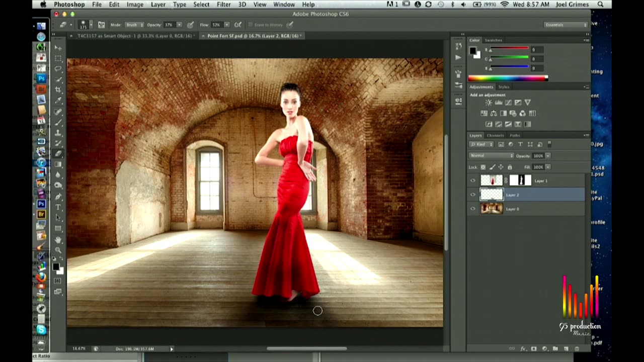Open the eraser Mode dropdown
Image resolution: width=644 pixels, height=362 pixels.
click(x=134, y=25)
